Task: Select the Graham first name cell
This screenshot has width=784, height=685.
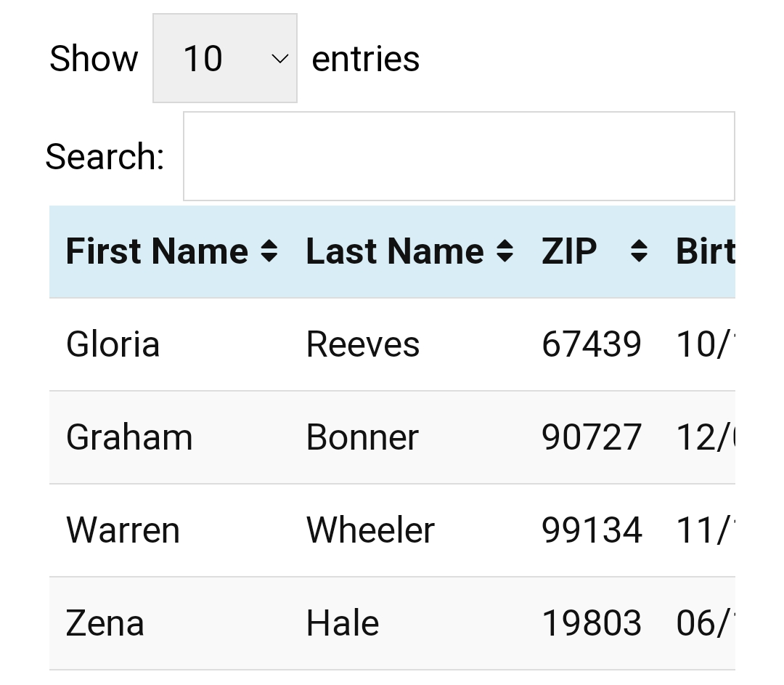Action: (129, 437)
